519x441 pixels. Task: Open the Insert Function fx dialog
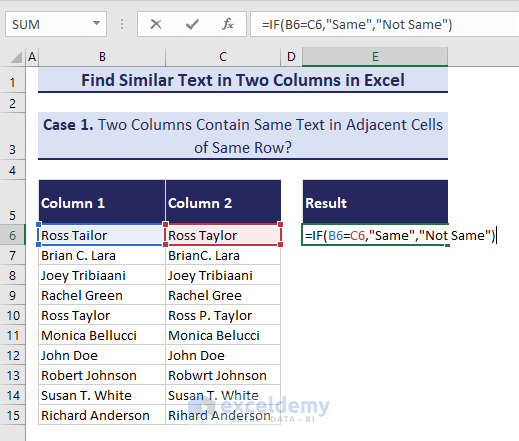click(228, 24)
